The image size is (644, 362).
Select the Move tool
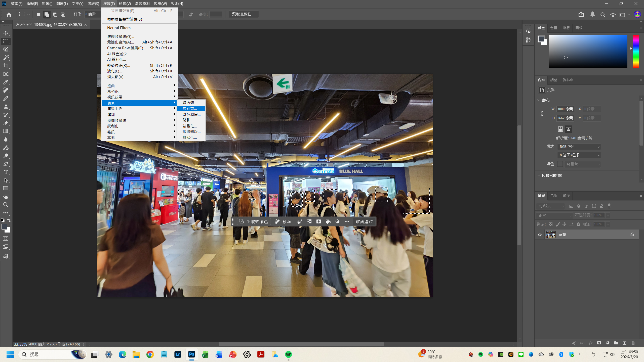6,33
